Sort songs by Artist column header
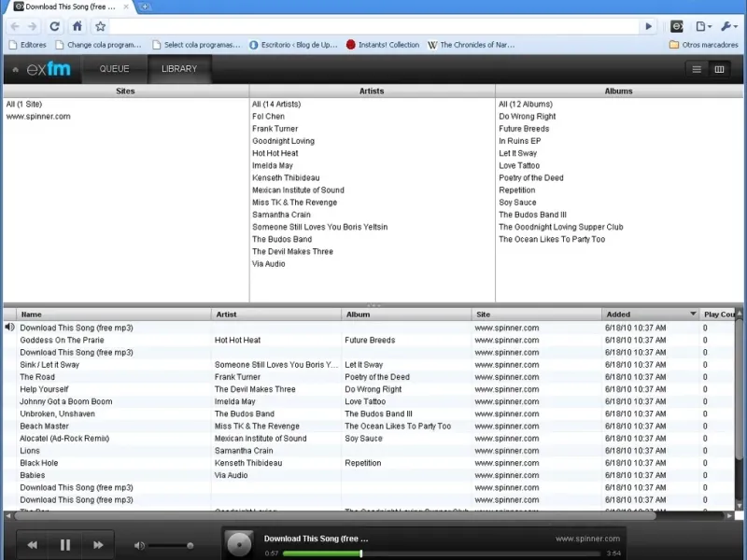The width and height of the screenshot is (747, 560). click(276, 315)
